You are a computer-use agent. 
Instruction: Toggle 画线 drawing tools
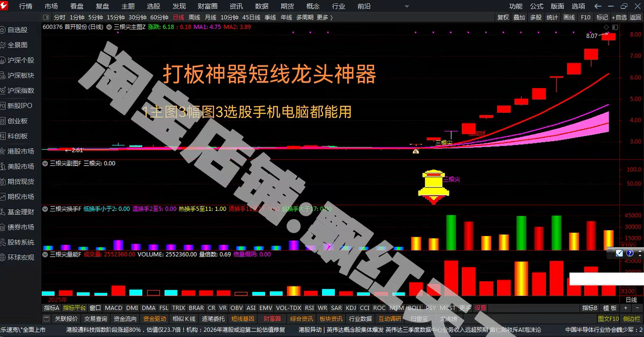[x=569, y=17]
